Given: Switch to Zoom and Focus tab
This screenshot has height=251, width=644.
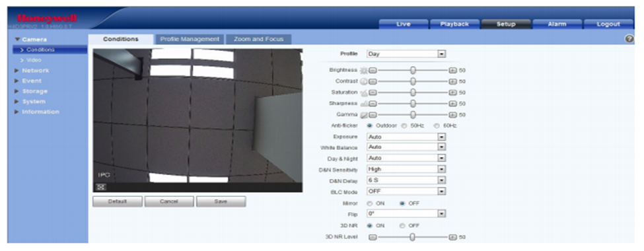Looking at the screenshot, I should coord(258,39).
